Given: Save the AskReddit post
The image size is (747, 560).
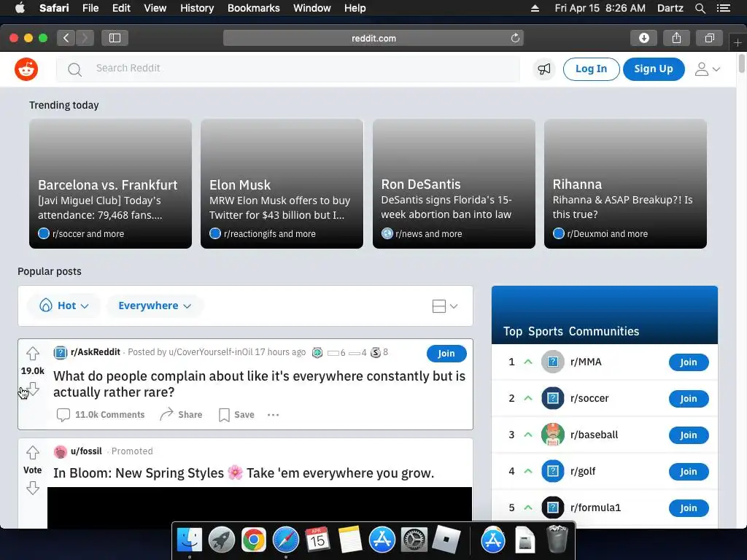Looking at the screenshot, I should 236,415.
